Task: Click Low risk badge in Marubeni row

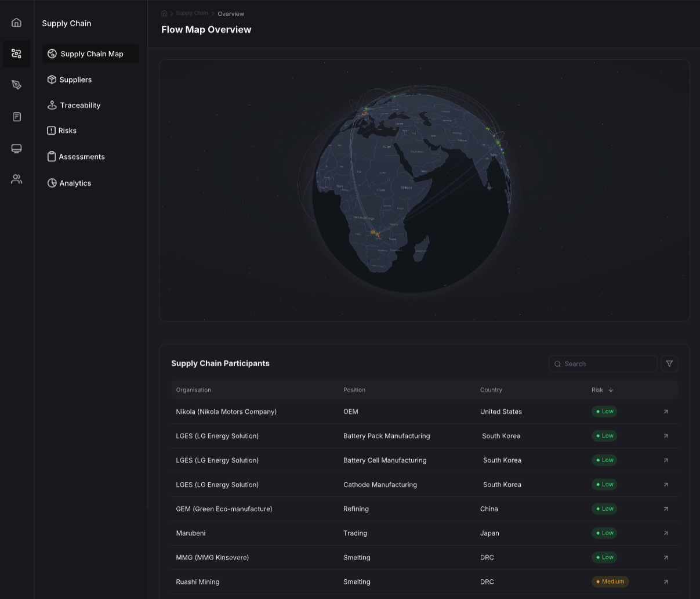Action: (604, 533)
